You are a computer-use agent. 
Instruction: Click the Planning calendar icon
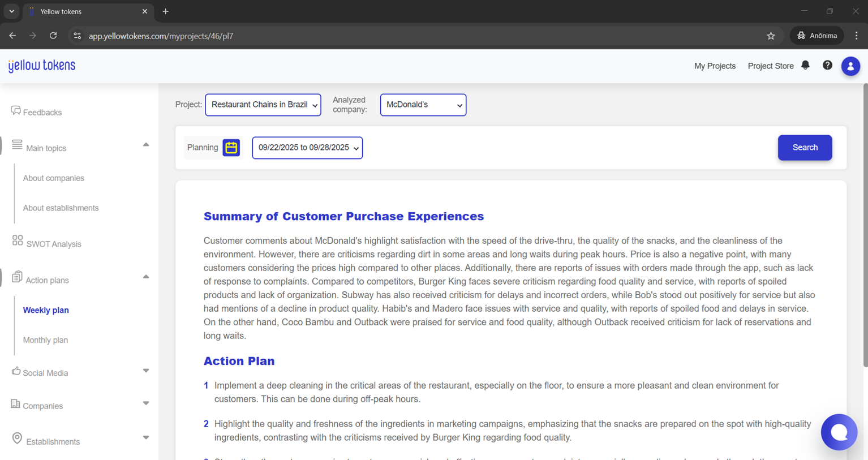[x=231, y=148]
